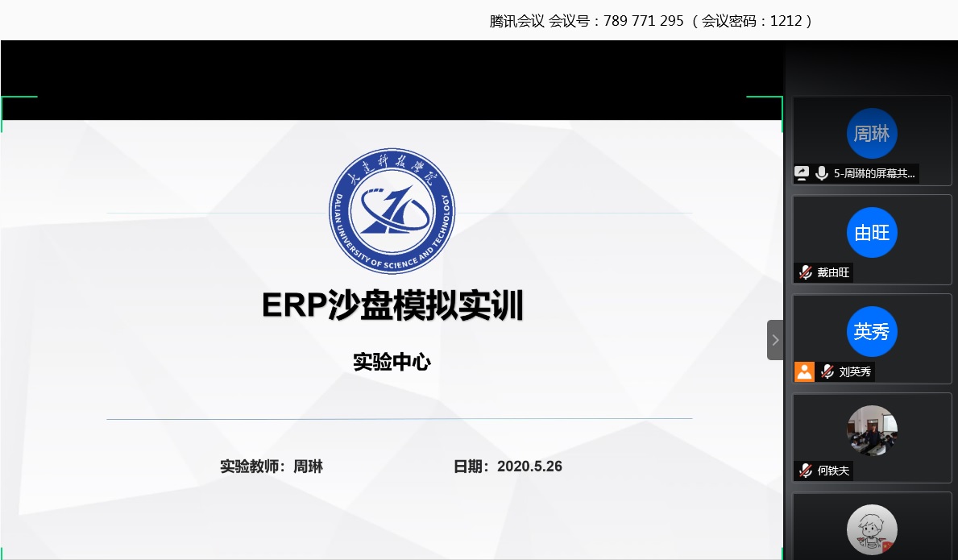Collapse the participant sidebar with the arrow
Image resolution: width=958 pixels, height=560 pixels.
tap(775, 340)
